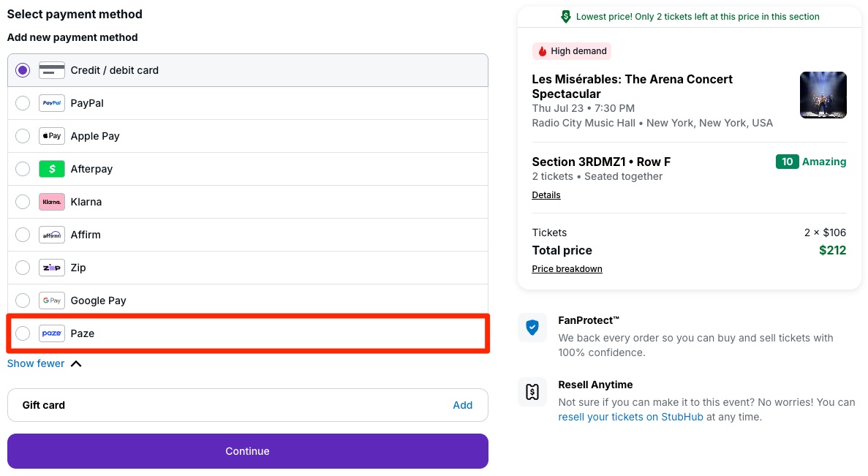Click the 2 × $106 tickets amount

pos(825,233)
